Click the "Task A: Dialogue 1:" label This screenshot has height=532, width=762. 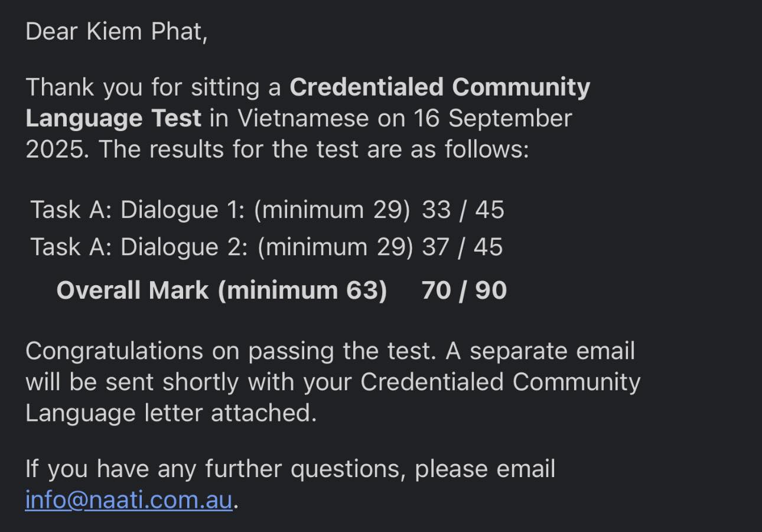(x=137, y=210)
